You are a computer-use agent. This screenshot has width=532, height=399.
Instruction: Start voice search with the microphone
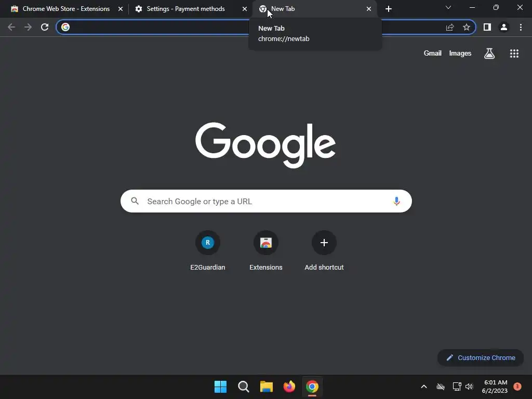pyautogui.click(x=396, y=201)
